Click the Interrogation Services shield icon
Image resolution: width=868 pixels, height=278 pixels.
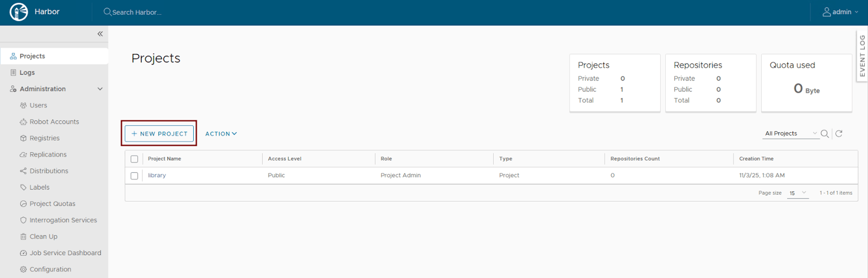tap(23, 220)
